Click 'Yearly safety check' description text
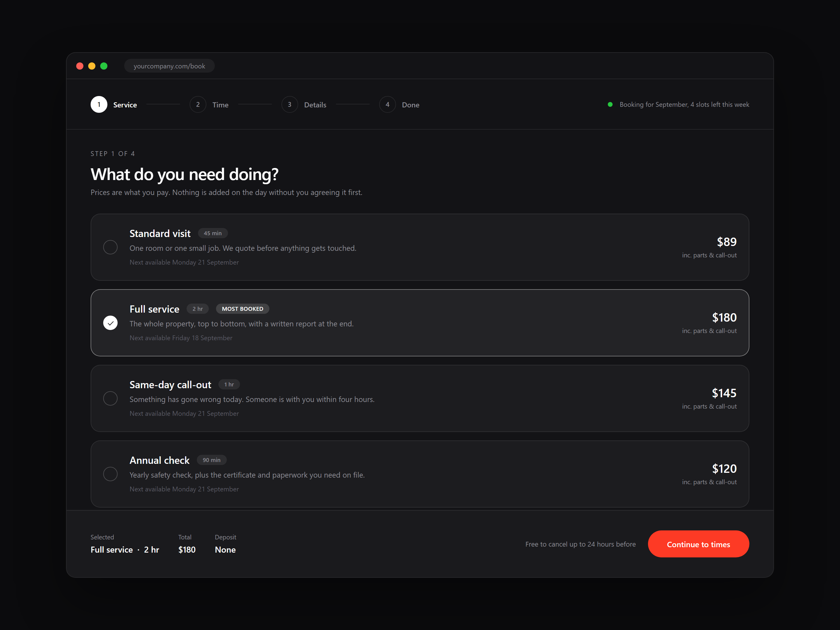The width and height of the screenshot is (840, 630). click(x=247, y=475)
